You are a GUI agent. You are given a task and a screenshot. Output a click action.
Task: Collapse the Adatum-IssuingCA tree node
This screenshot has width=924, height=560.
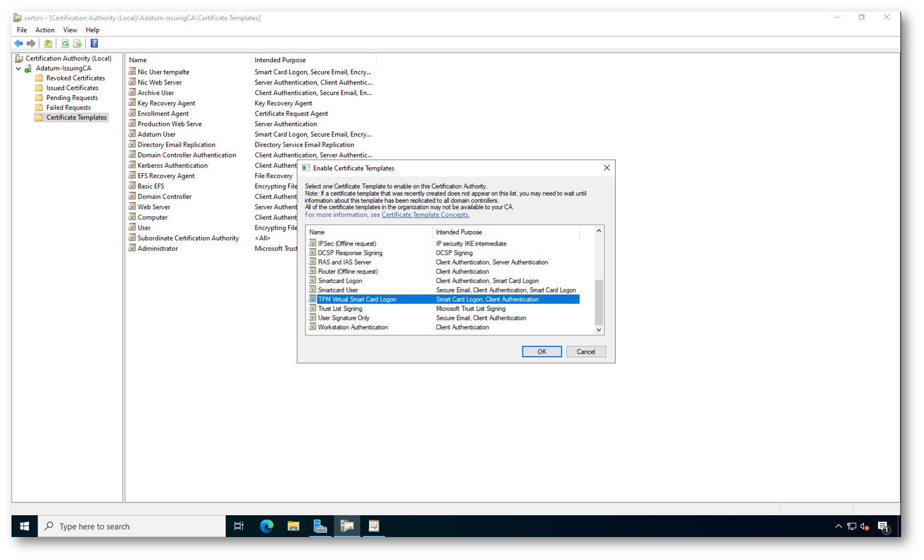click(19, 69)
